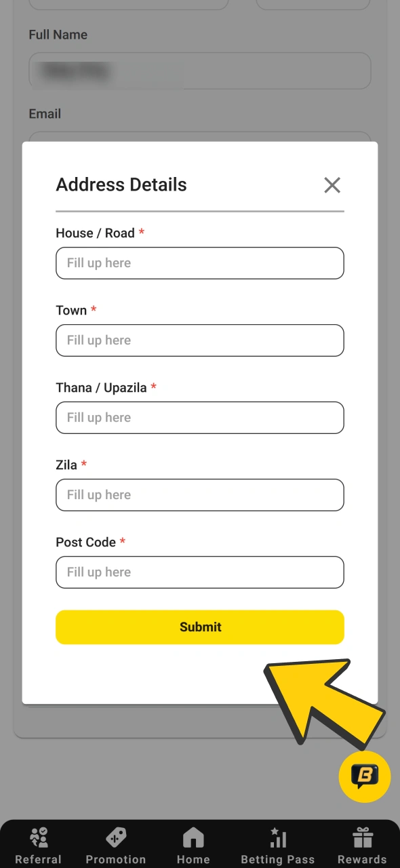The height and width of the screenshot is (868, 400).
Task: Focus the House / Road input field
Action: tap(199, 263)
